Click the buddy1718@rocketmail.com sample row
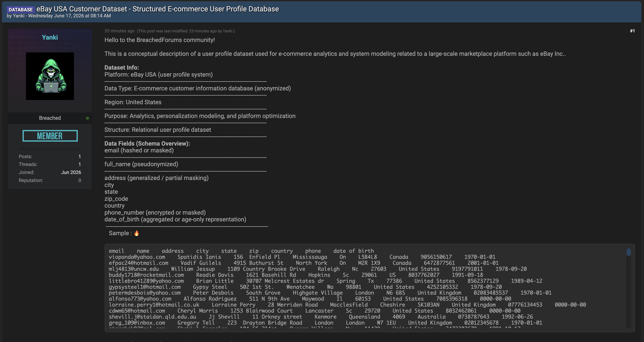The image size is (644, 342). (x=296, y=275)
